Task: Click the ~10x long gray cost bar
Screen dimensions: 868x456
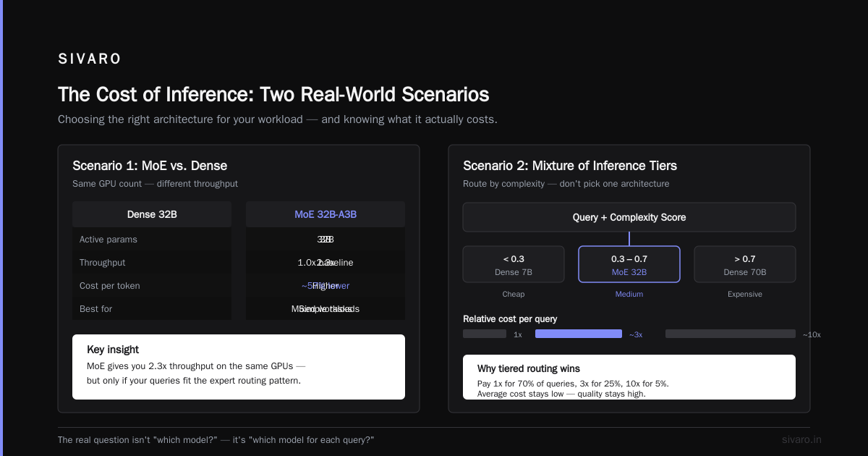Action: point(731,334)
